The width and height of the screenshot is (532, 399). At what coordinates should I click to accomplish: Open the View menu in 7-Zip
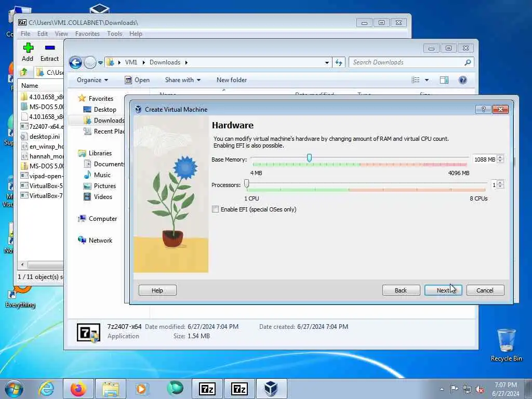coord(61,34)
